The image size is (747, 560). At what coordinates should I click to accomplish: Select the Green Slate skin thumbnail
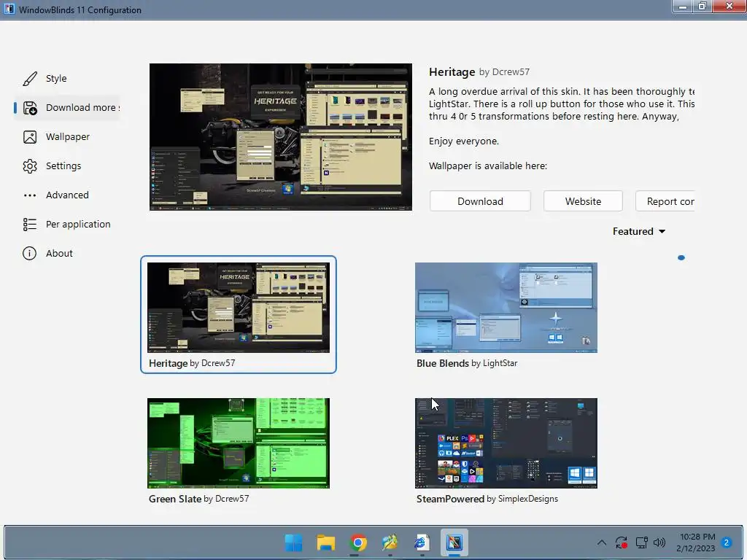[x=239, y=443]
